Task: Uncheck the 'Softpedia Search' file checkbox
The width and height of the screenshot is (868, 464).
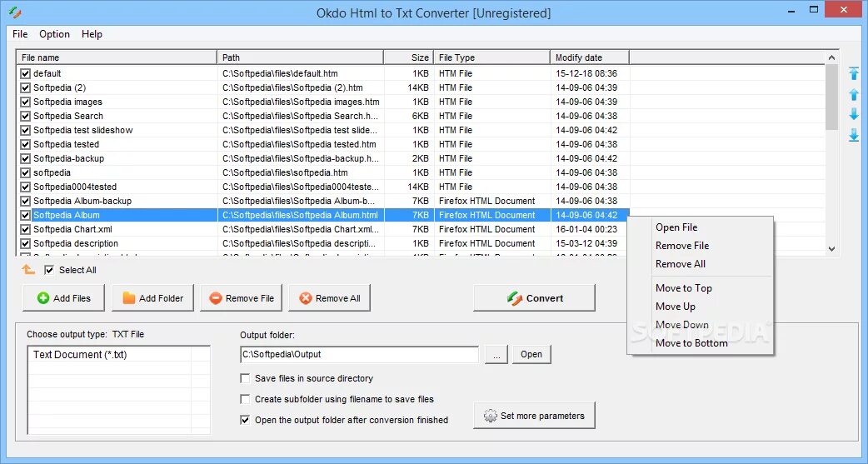Action: (26, 117)
